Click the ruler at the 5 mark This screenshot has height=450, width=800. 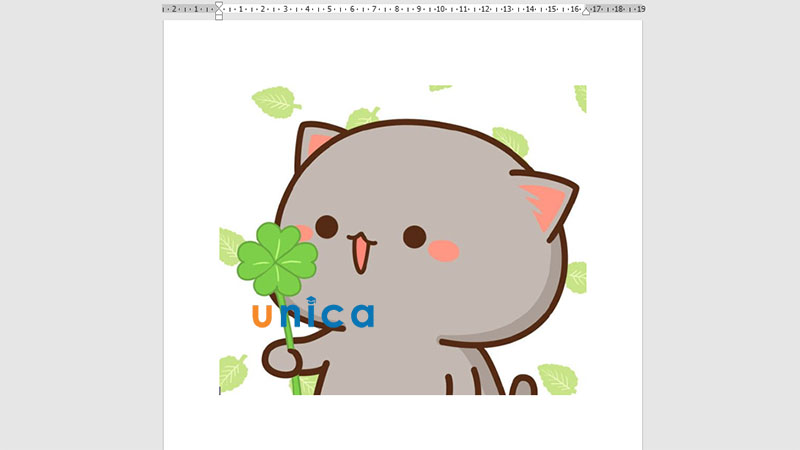coord(330,9)
